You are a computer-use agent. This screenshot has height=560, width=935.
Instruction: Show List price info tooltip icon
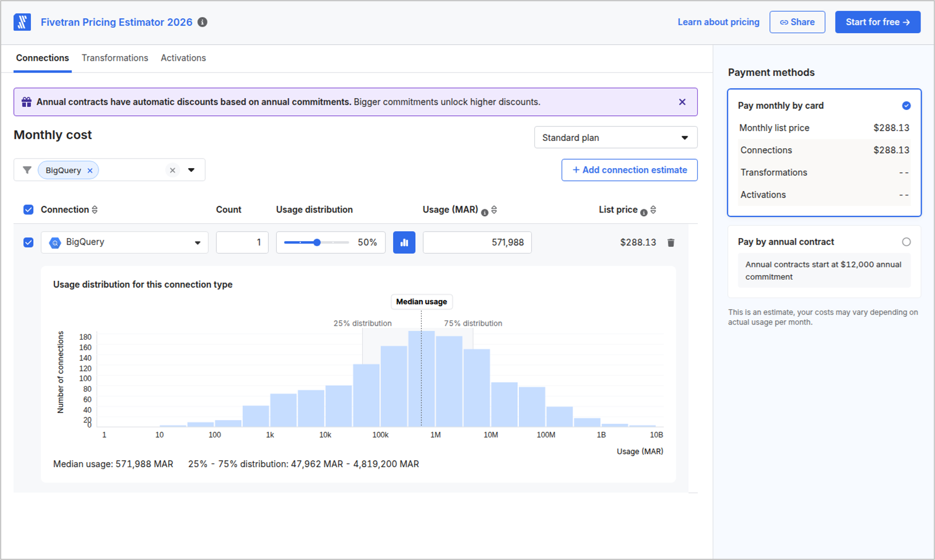(x=644, y=212)
